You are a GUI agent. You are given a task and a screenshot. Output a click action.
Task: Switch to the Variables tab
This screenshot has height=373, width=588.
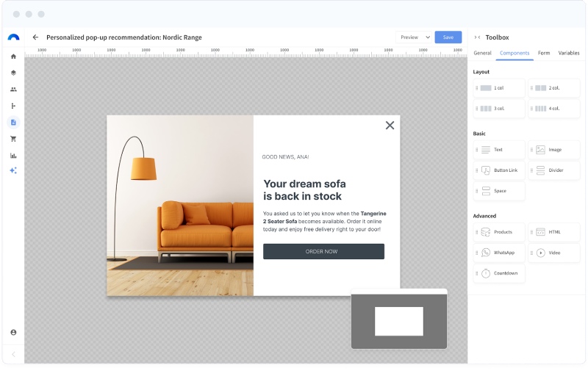[x=568, y=53]
